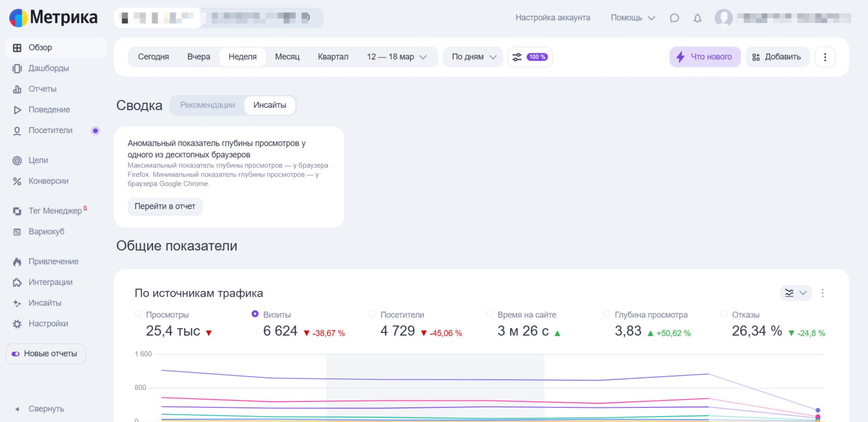Open widget three-dot menu for traffic sources

(822, 293)
